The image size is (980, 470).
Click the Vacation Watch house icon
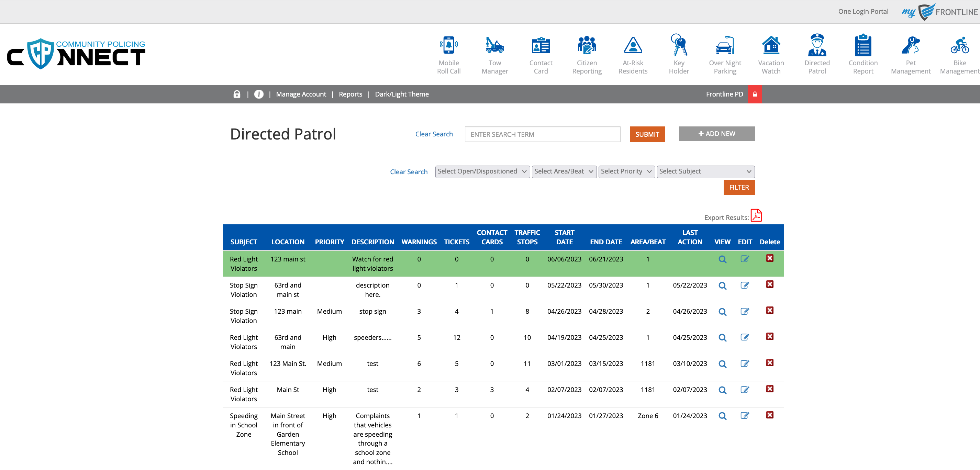coord(771,46)
